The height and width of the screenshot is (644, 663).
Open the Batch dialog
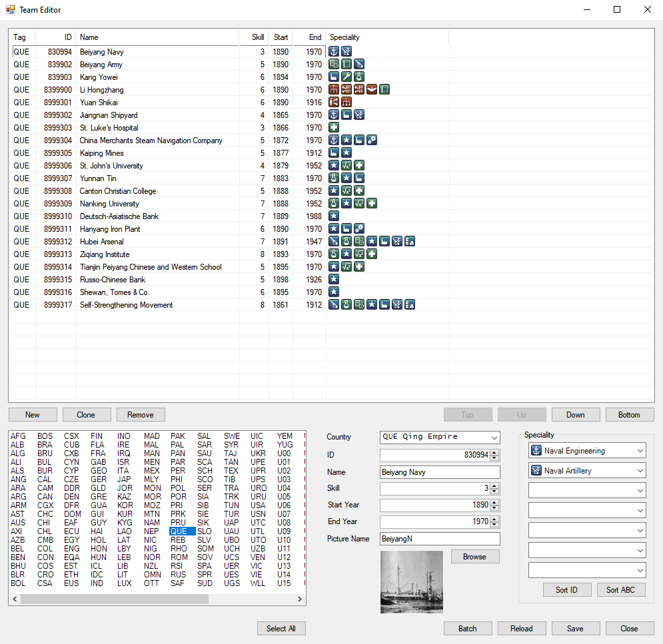468,629
